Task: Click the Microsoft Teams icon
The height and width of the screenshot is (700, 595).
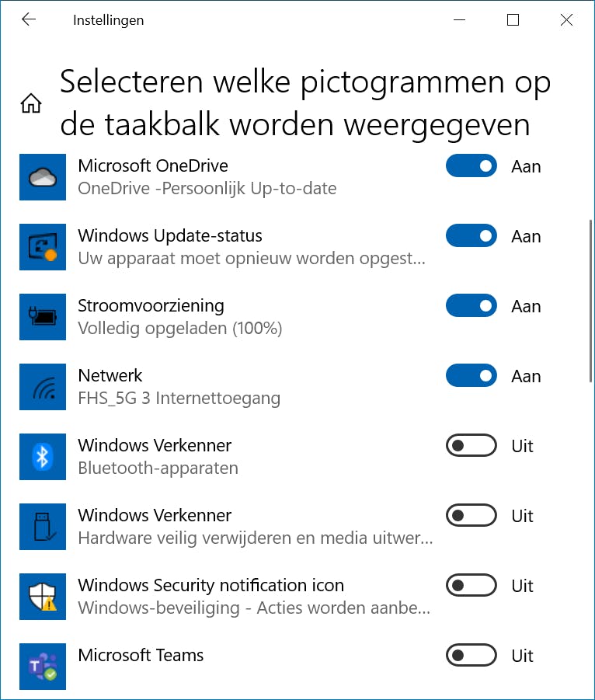Action: [x=43, y=667]
